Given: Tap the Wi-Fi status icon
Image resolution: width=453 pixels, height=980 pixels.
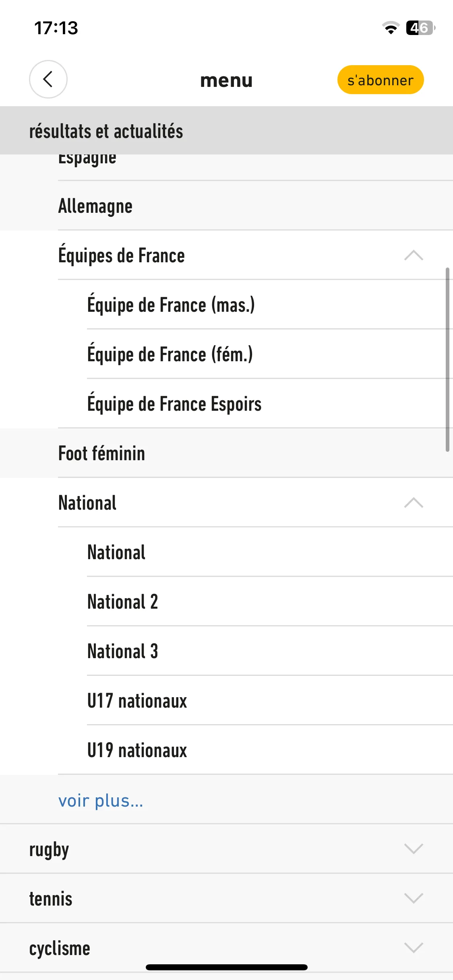Looking at the screenshot, I should click(x=391, y=28).
